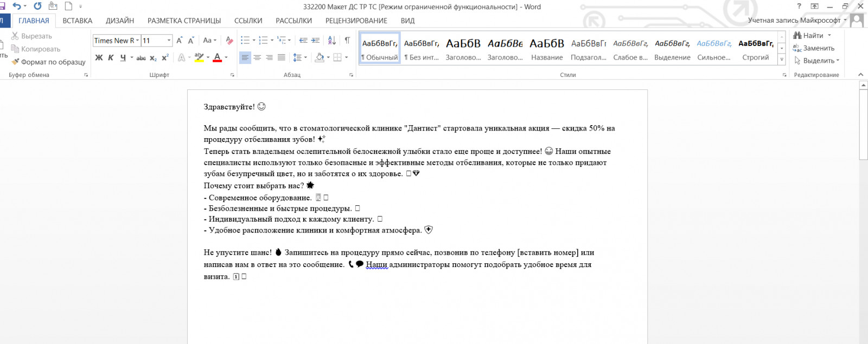Screen dimensions: 868x344
Task: Click the Redo repeat arrow icon
Action: pos(37,7)
